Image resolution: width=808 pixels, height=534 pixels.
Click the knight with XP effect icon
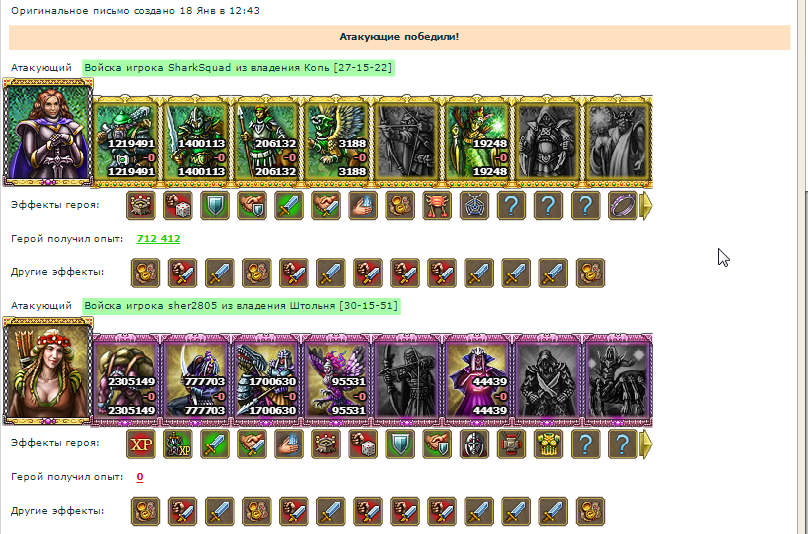178,444
